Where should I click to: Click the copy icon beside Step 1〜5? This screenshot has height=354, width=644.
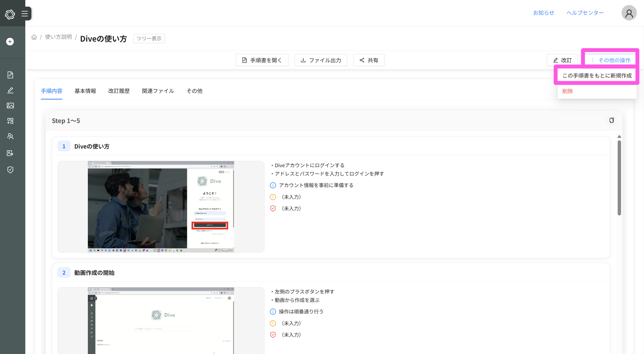(611, 120)
